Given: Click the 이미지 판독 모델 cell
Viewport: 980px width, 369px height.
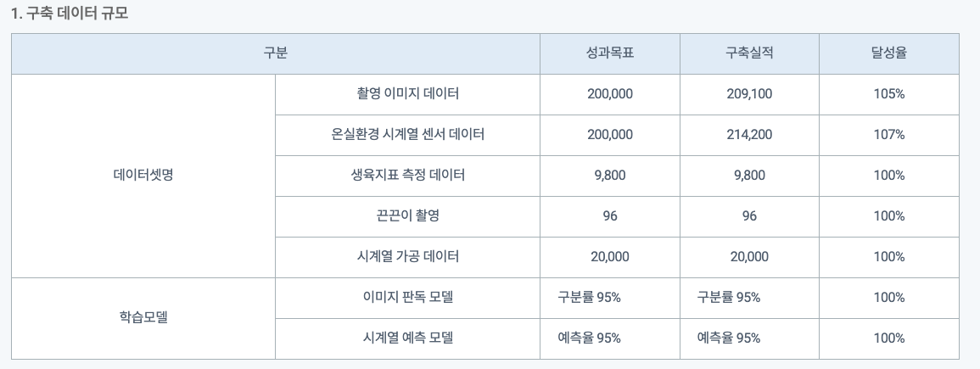Looking at the screenshot, I should click(407, 298).
